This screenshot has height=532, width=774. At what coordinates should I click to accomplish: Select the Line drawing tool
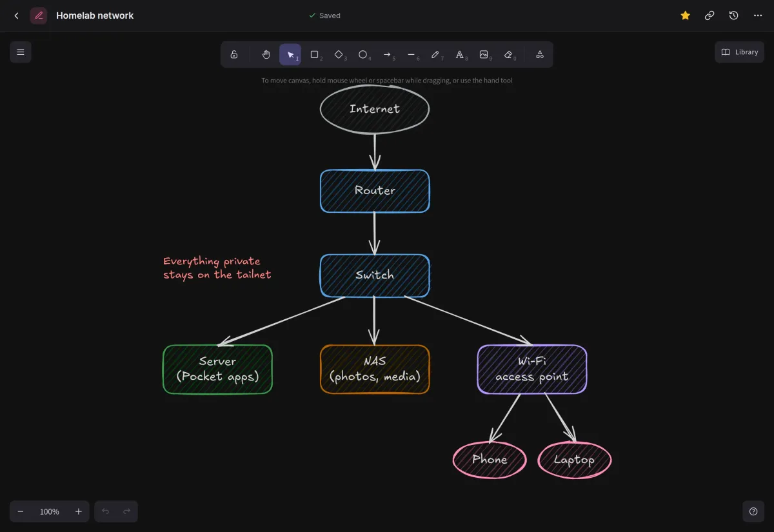pyautogui.click(x=411, y=55)
